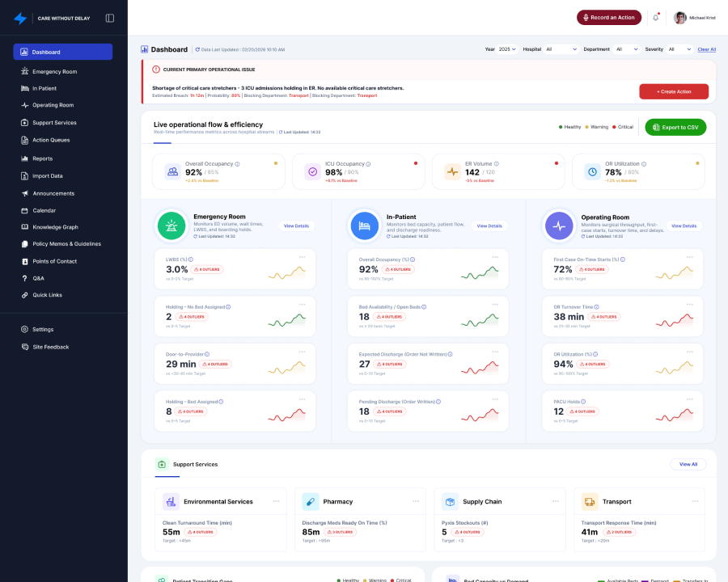Click Export to CSV

point(675,127)
